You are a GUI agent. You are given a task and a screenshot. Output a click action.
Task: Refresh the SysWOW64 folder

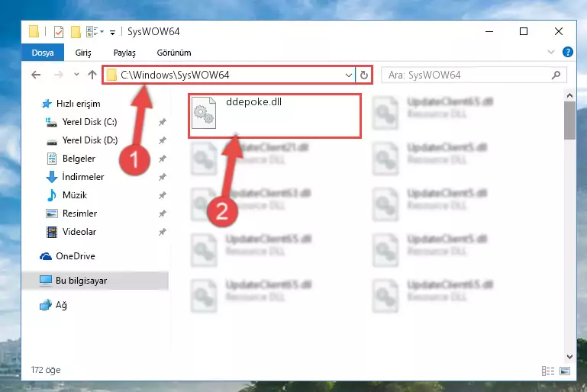[364, 76]
